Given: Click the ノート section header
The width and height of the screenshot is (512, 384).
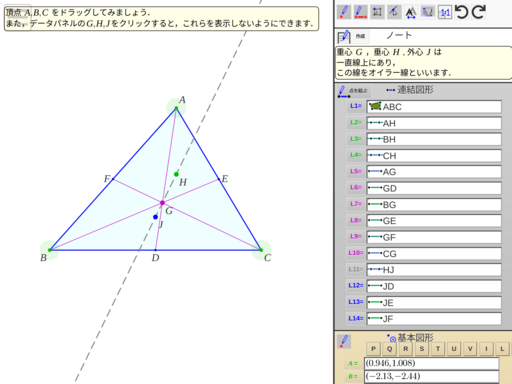Looking at the screenshot, I should click(399, 35).
